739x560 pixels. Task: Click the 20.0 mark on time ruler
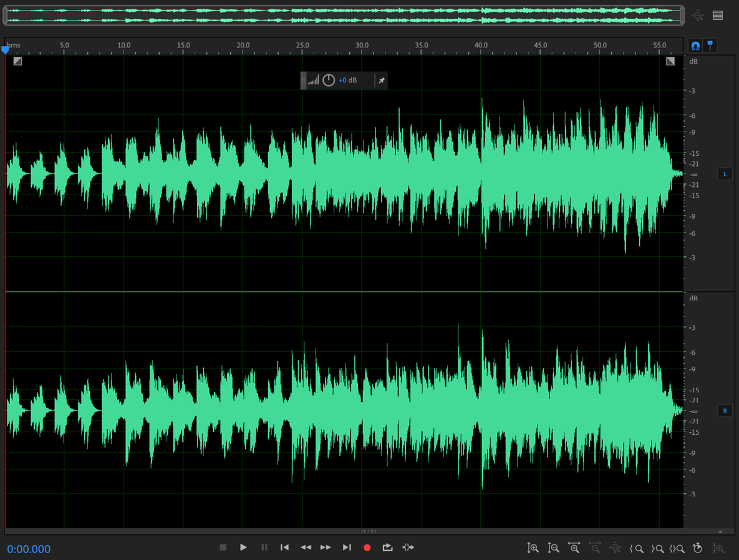click(x=243, y=46)
